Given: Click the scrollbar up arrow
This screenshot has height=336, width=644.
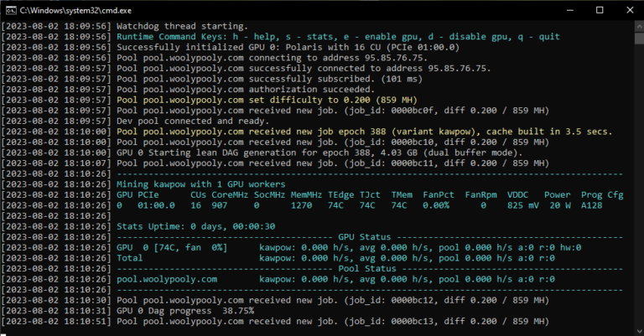Looking at the screenshot, I should tap(637, 25).
